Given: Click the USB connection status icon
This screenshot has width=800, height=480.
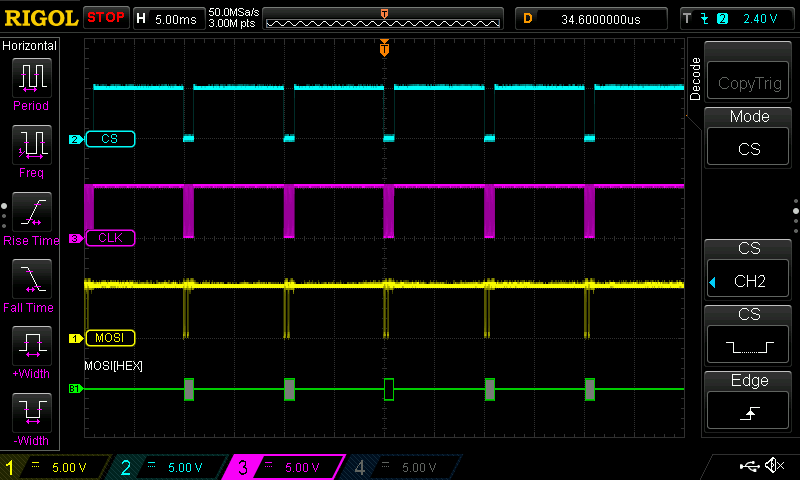Looking at the screenshot, I should [749, 465].
